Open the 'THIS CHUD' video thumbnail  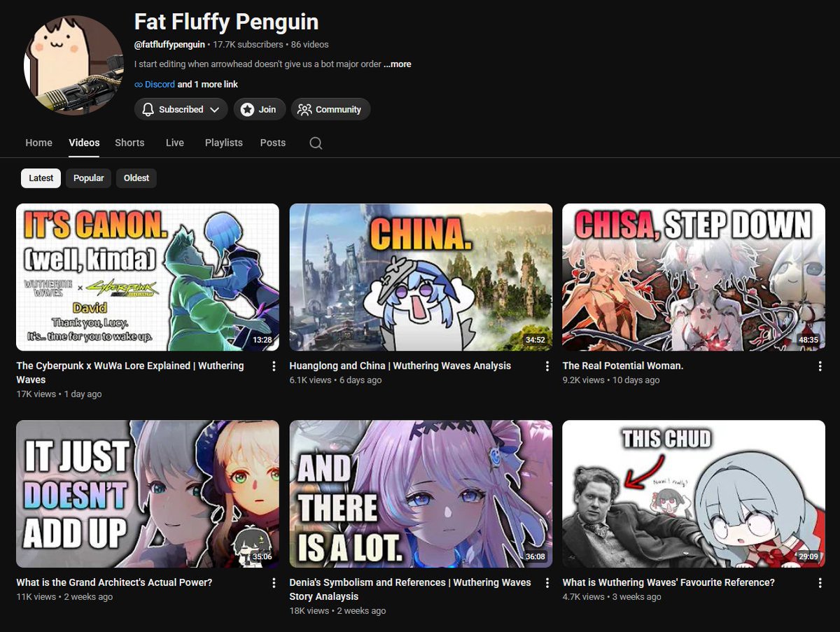[x=694, y=494]
